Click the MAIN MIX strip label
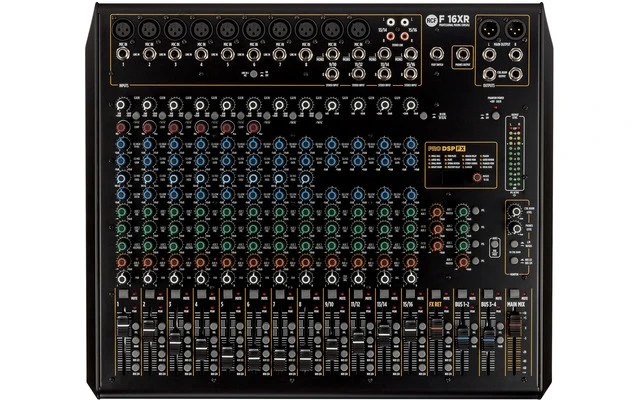The width and height of the screenshot is (640, 400). [515, 304]
